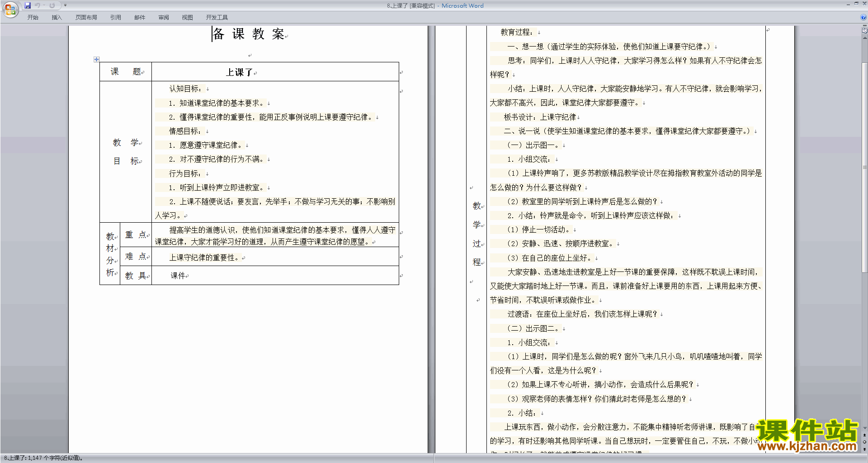The width and height of the screenshot is (868, 463).
Task: Jump to next page with double-down arrow
Action: coord(865,449)
